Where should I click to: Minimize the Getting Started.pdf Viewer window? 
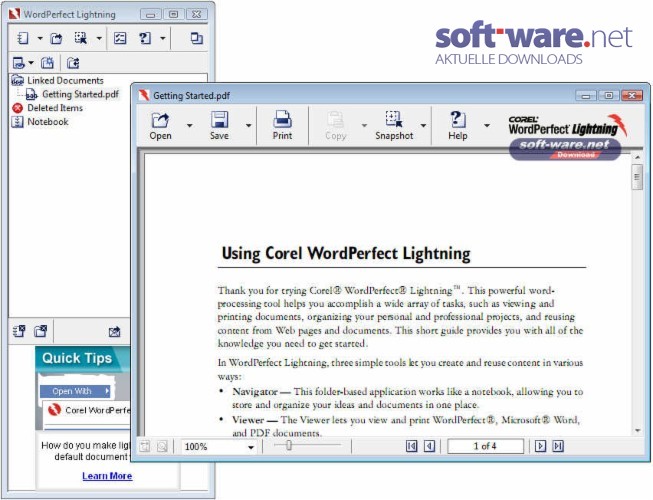586,95
